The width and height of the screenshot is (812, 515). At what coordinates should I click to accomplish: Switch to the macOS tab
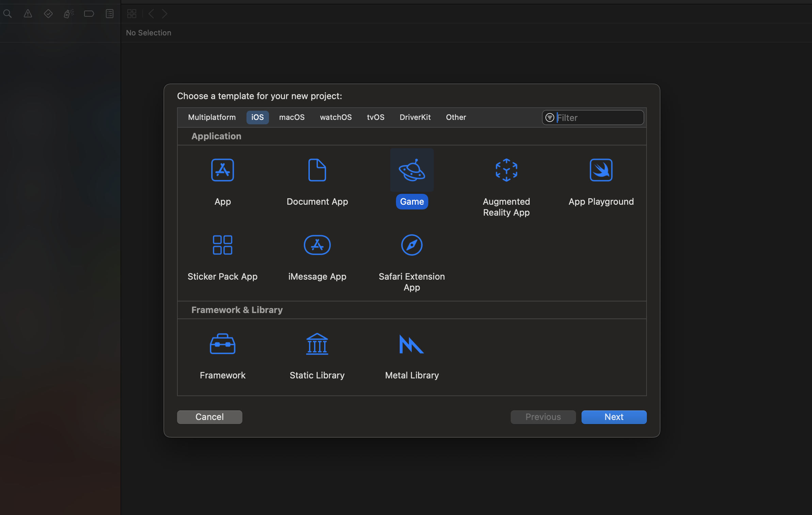pos(292,117)
